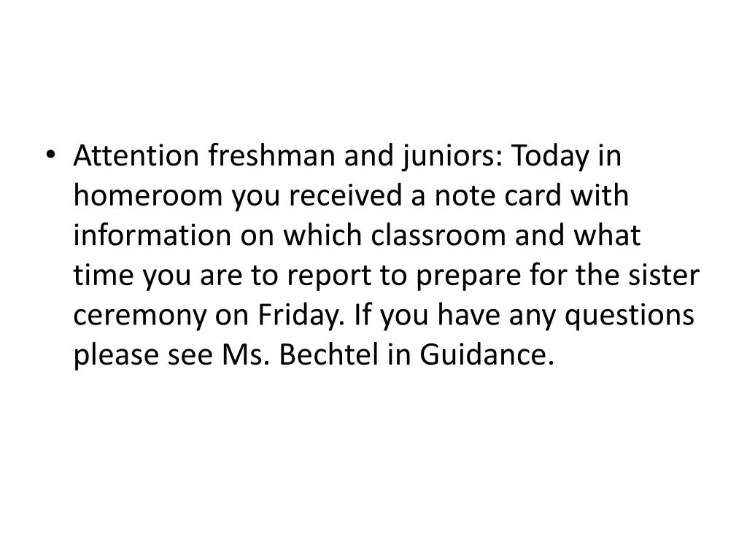
Task: Click the word "sister" ending fourth line
Action: [670, 277]
